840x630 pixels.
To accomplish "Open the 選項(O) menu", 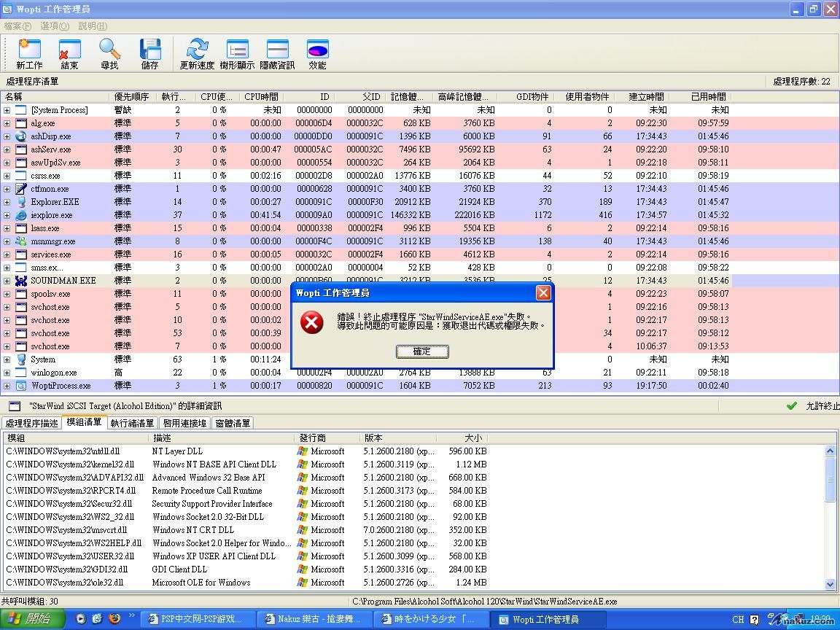I will coord(55,26).
